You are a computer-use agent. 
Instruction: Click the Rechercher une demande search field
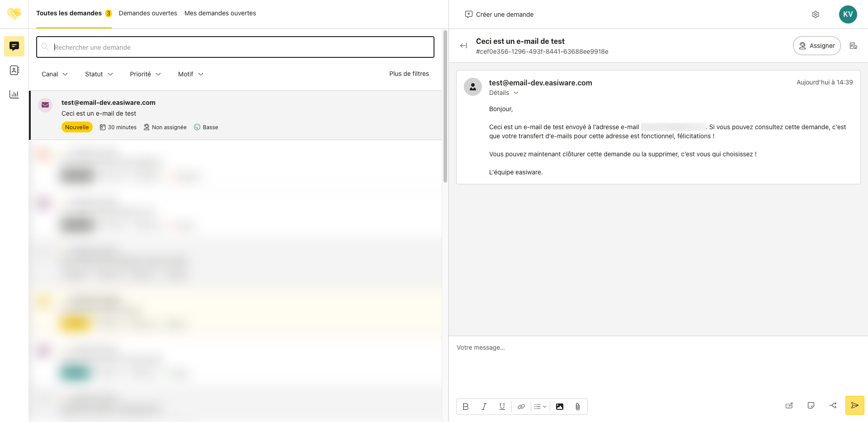tap(235, 47)
